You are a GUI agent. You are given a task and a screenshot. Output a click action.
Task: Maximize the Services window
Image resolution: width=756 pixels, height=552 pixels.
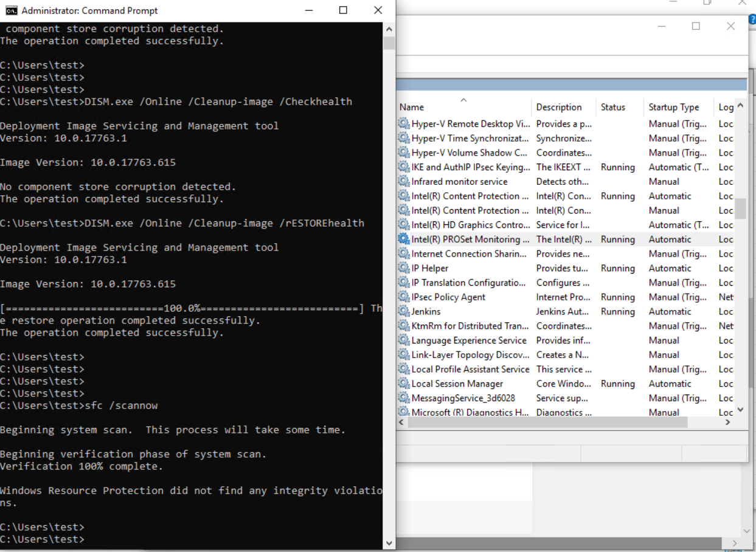pyautogui.click(x=696, y=26)
